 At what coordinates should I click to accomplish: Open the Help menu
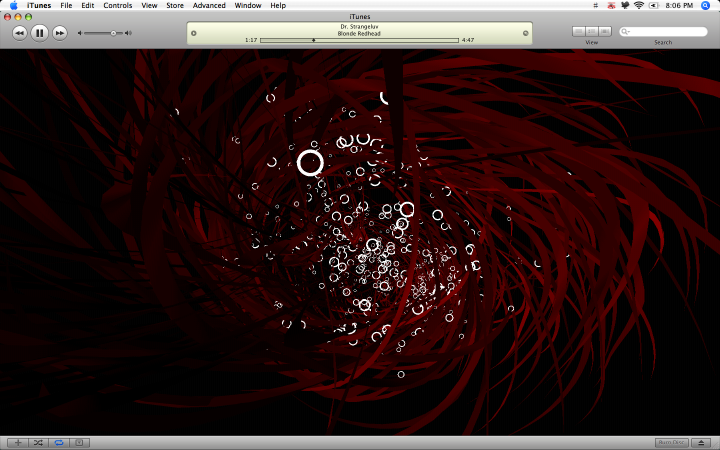click(278, 6)
